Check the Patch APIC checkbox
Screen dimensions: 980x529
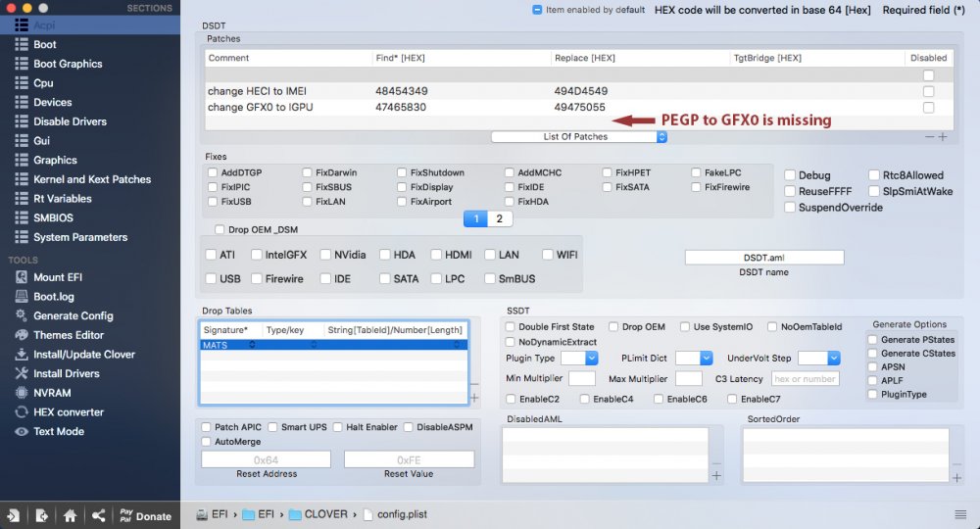pos(206,427)
